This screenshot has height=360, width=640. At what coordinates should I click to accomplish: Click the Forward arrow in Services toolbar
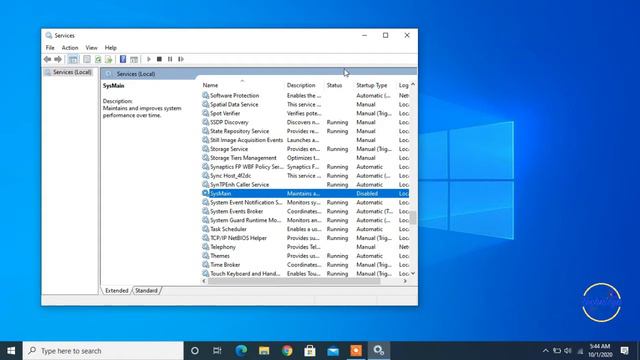58,59
